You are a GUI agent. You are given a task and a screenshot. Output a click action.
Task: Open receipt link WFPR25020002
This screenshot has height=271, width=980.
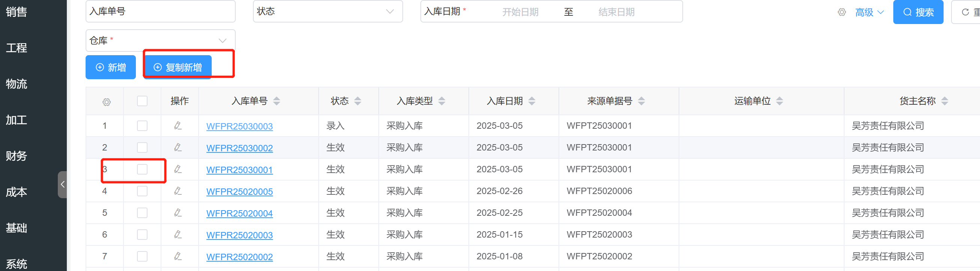tap(240, 256)
